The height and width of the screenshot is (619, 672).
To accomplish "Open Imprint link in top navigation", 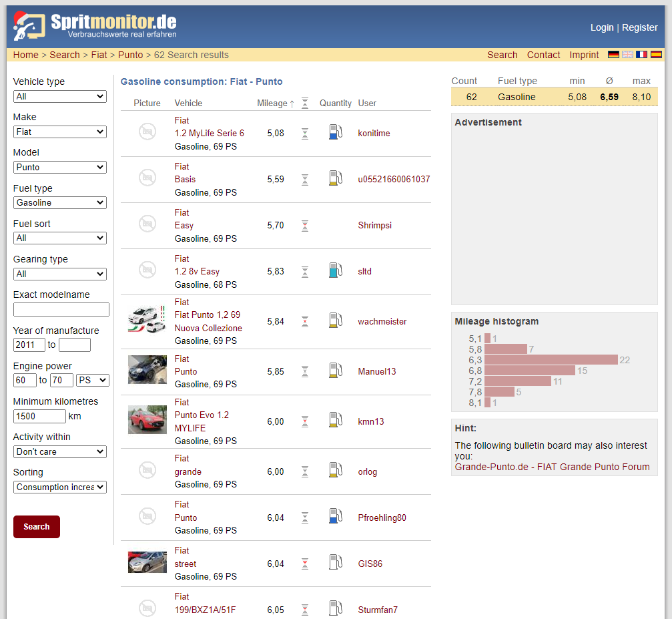I will [584, 55].
